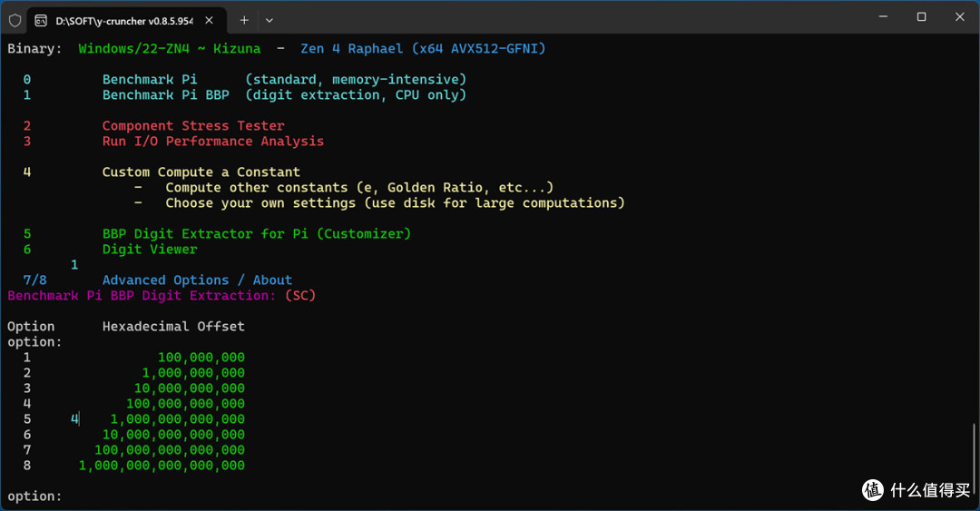Close the y-cruncher v0.8.5 tab

pos(209,21)
